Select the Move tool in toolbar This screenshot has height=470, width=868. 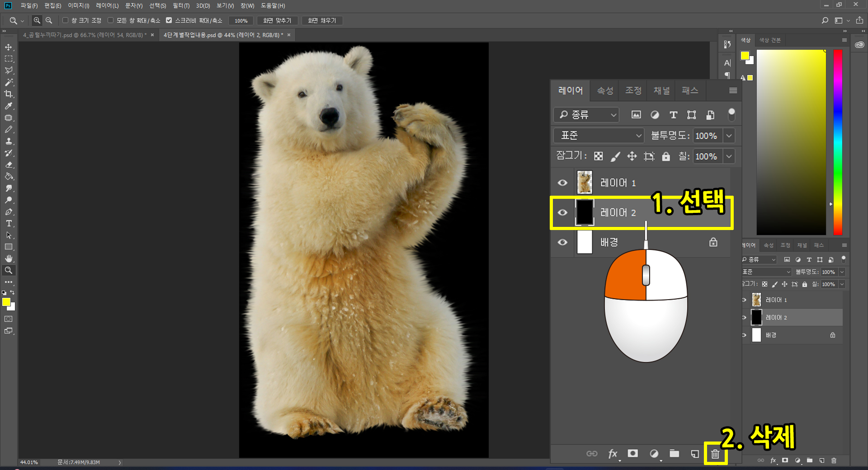(x=9, y=47)
